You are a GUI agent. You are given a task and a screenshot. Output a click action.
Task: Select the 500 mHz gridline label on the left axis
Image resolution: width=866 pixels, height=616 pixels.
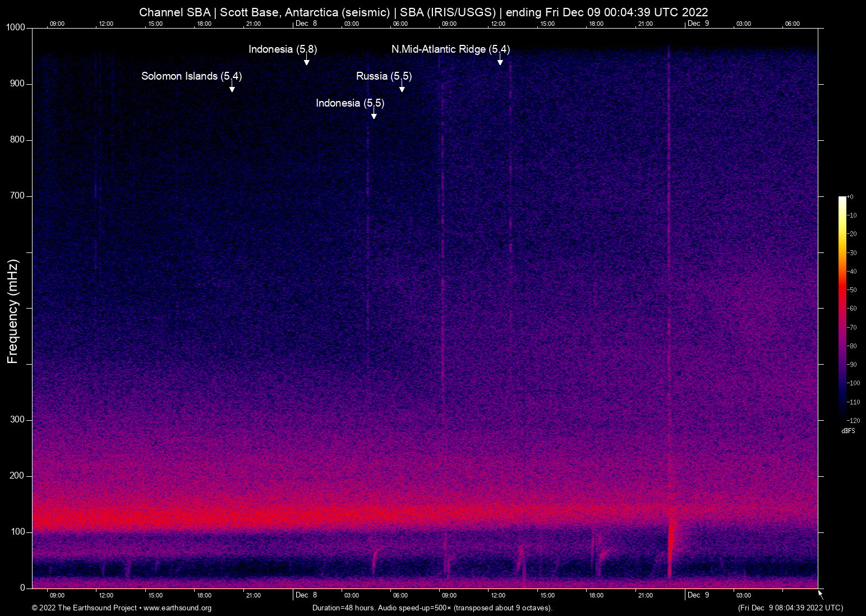(18, 309)
